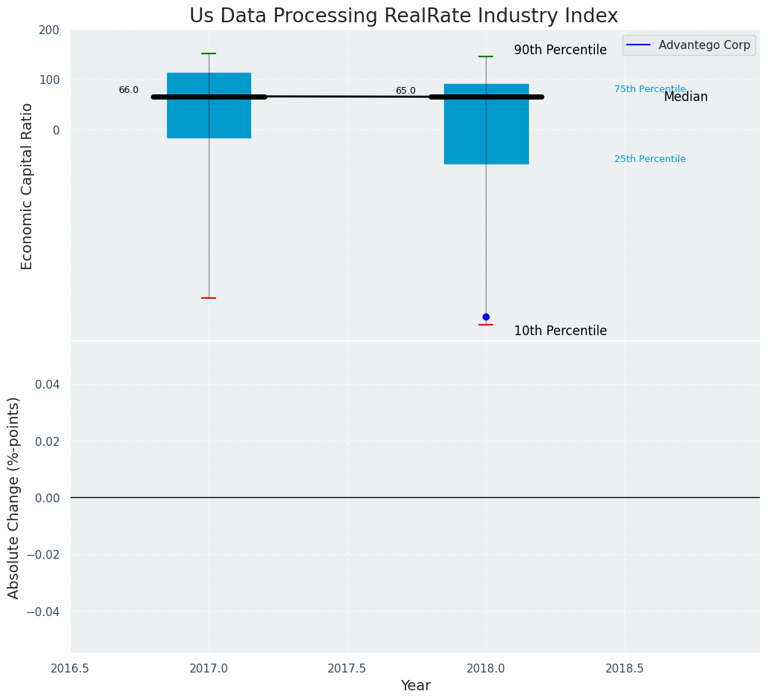Click the green whisker cap above 2018

tap(486, 56)
